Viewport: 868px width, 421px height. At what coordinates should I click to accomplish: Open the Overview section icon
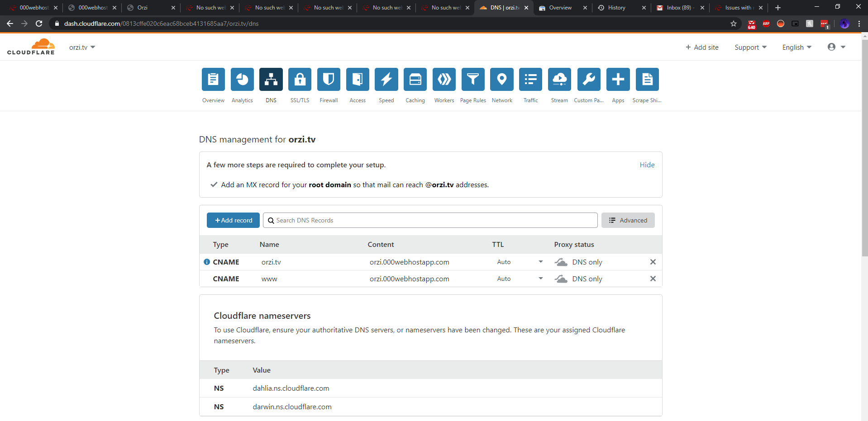tap(213, 80)
